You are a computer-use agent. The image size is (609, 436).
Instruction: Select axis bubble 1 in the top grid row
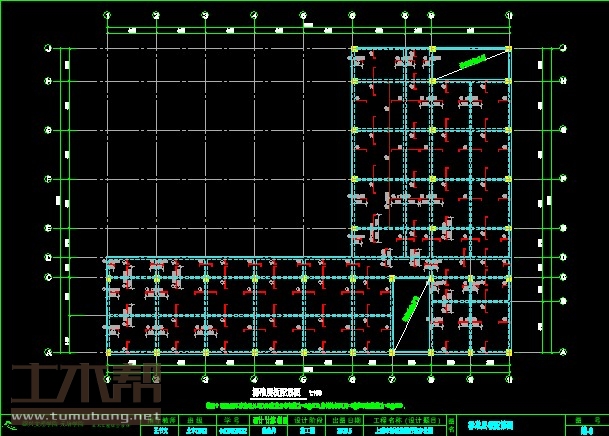pyautogui.click(x=107, y=16)
